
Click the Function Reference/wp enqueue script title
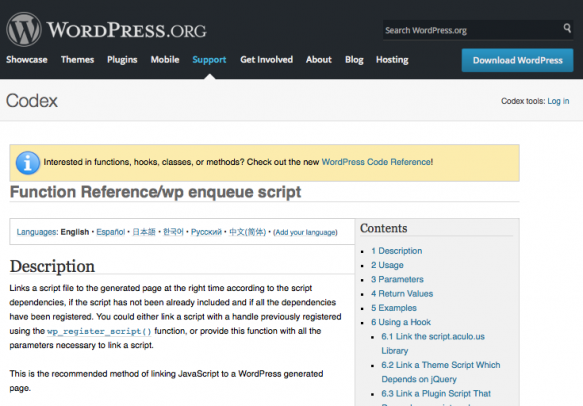(155, 192)
